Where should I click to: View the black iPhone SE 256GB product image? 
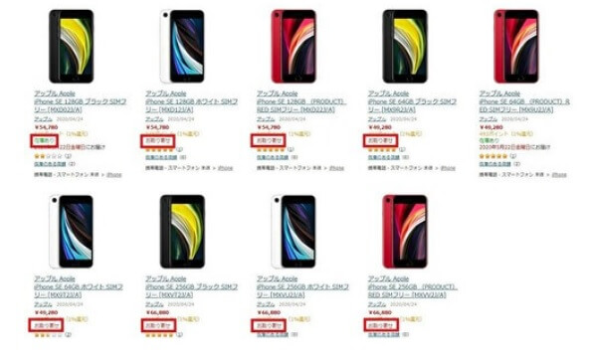click(x=182, y=231)
